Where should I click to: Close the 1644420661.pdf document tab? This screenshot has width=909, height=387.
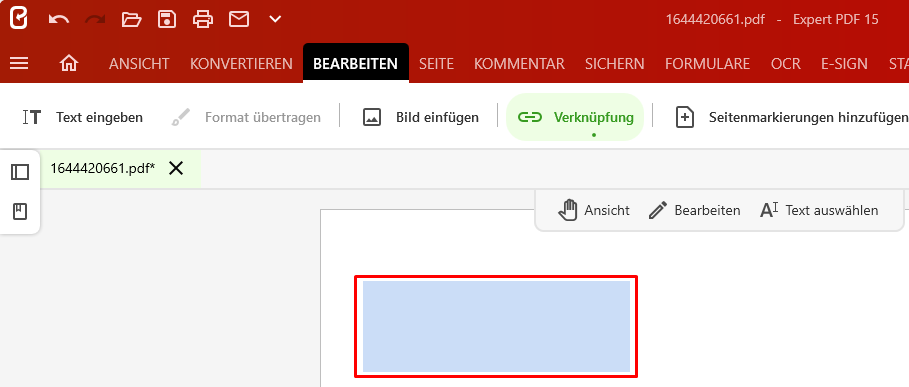pyautogui.click(x=176, y=169)
